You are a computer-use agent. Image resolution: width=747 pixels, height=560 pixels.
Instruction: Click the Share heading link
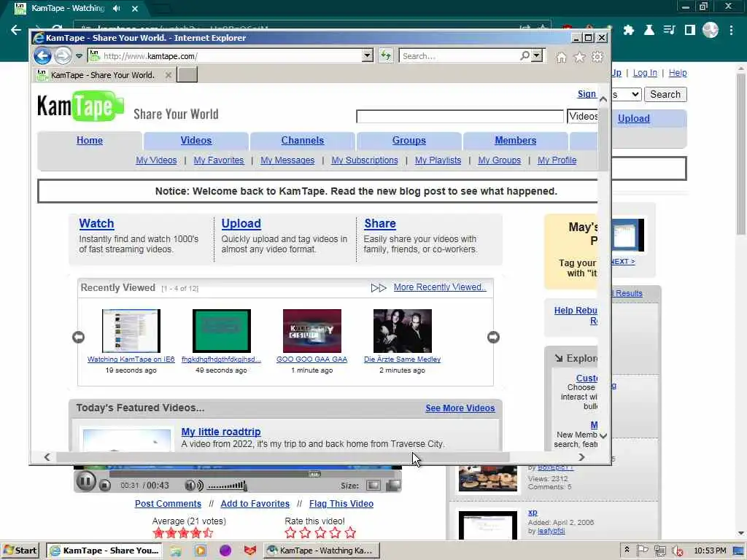tap(380, 223)
